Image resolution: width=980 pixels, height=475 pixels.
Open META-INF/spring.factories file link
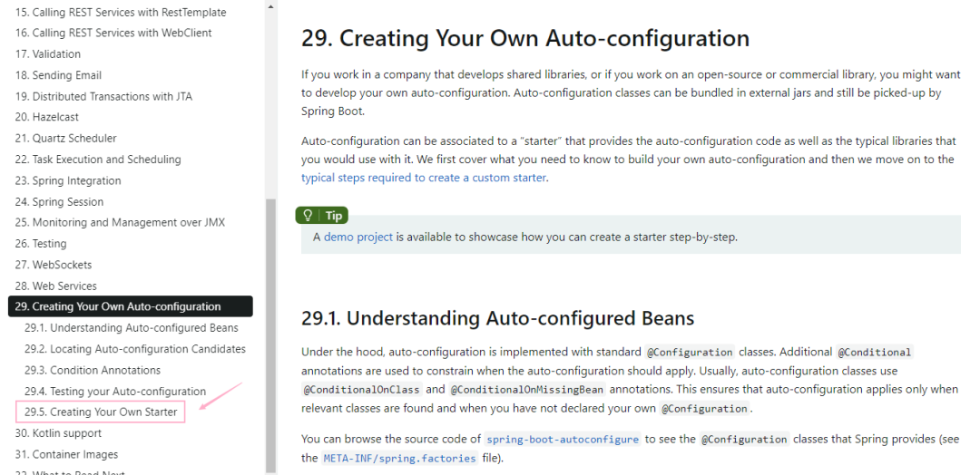[x=399, y=458]
